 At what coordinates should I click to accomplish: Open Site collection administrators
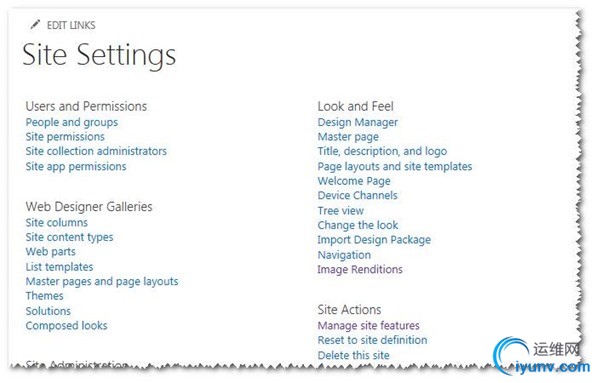(96, 151)
